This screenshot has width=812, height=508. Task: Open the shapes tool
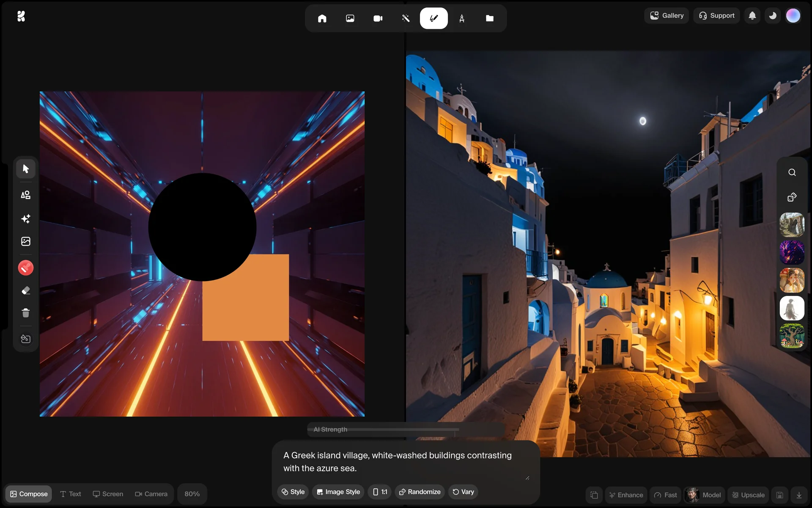(26, 195)
